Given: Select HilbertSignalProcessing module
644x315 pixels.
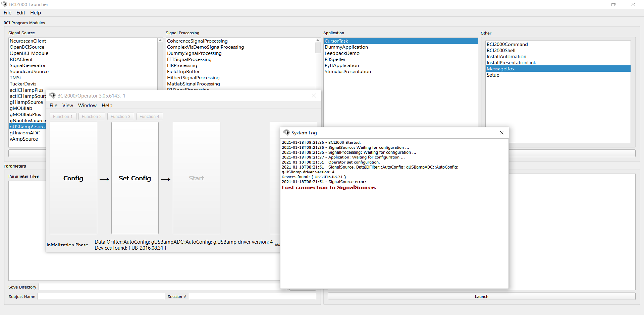Looking at the screenshot, I should point(193,78).
